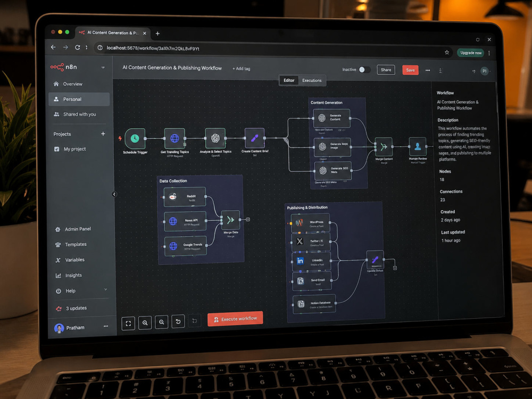Image resolution: width=532 pixels, height=399 pixels.
Task: Click the Content Generation group title
Action: 327,103
